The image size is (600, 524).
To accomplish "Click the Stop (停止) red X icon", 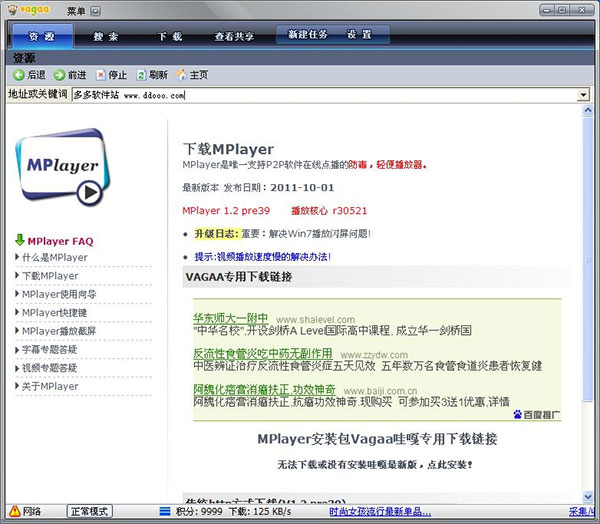I will pyautogui.click(x=100, y=75).
